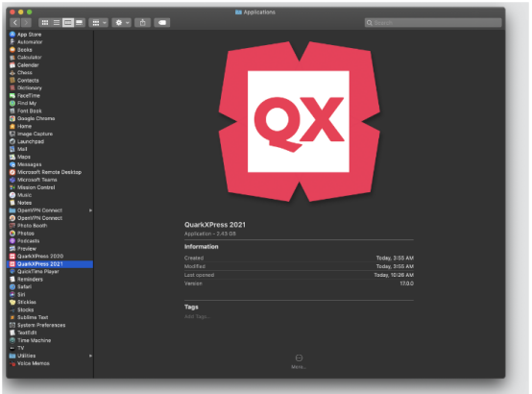Switch to column view
The image size is (532, 394).
(x=68, y=23)
